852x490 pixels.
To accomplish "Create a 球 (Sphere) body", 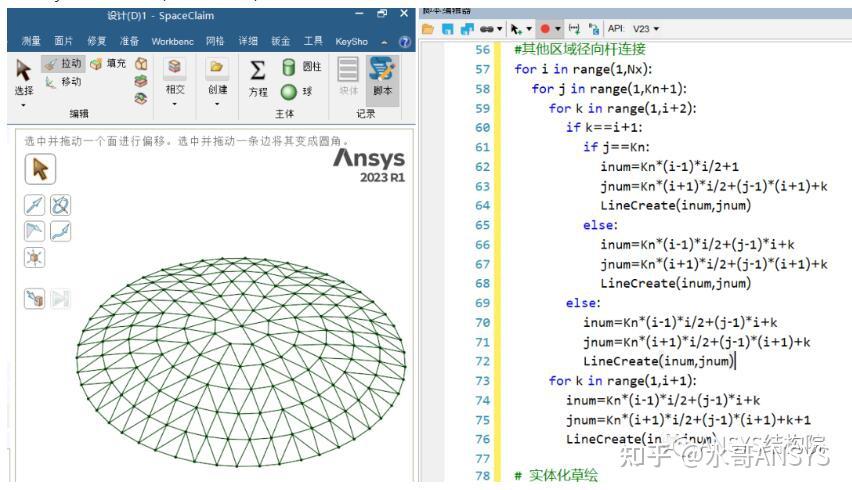I will [x=297, y=92].
